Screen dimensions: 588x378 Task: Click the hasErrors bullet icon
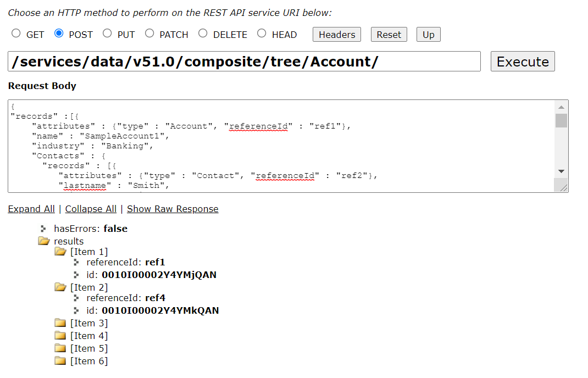tap(43, 229)
